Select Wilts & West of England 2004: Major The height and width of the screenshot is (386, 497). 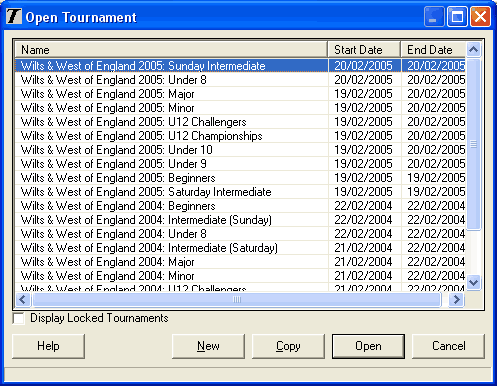pyautogui.click(x=240, y=262)
